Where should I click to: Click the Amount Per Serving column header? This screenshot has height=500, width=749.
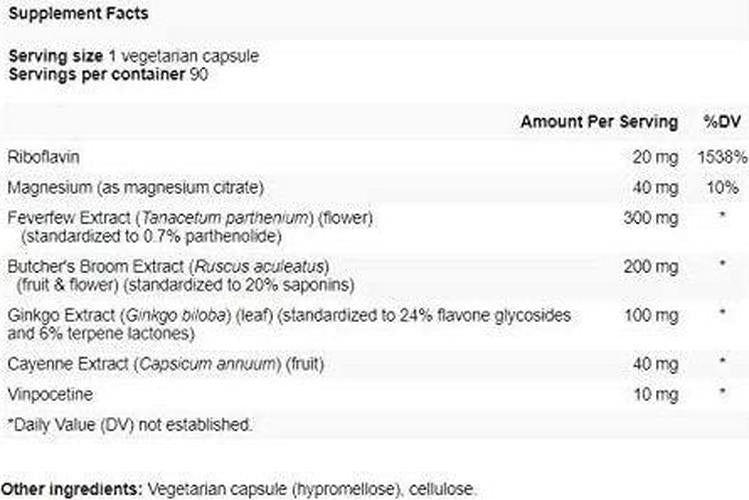pos(598,122)
